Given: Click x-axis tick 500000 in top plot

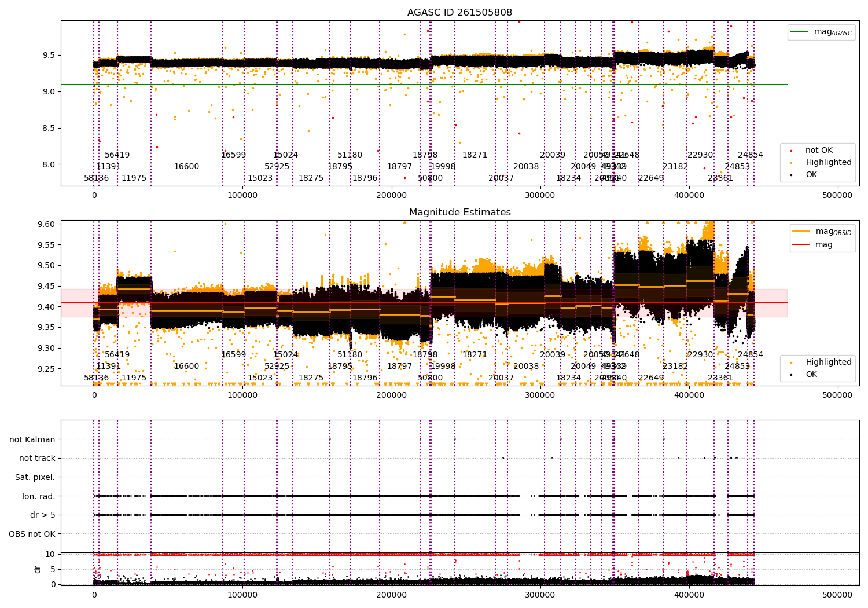Looking at the screenshot, I should [x=837, y=196].
